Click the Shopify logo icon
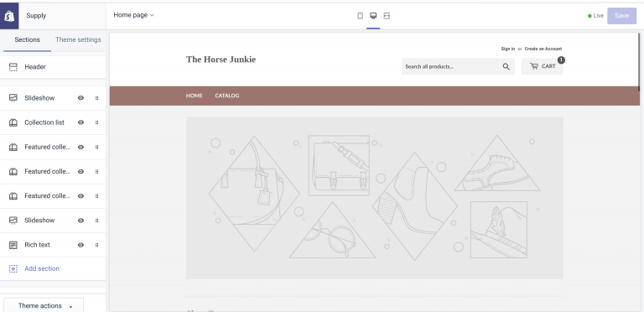Screen dimensions: 644x312 click(x=9, y=16)
